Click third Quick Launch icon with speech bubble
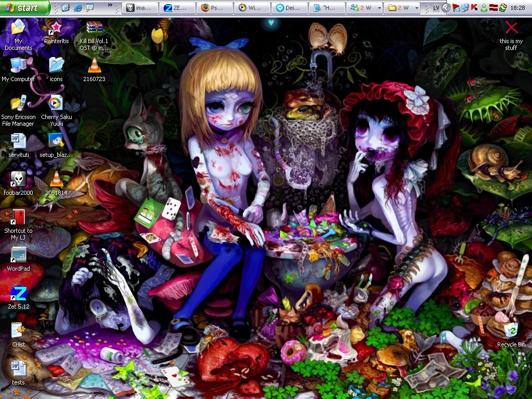Screen dimensions: 532x399 (x=90, y=7)
